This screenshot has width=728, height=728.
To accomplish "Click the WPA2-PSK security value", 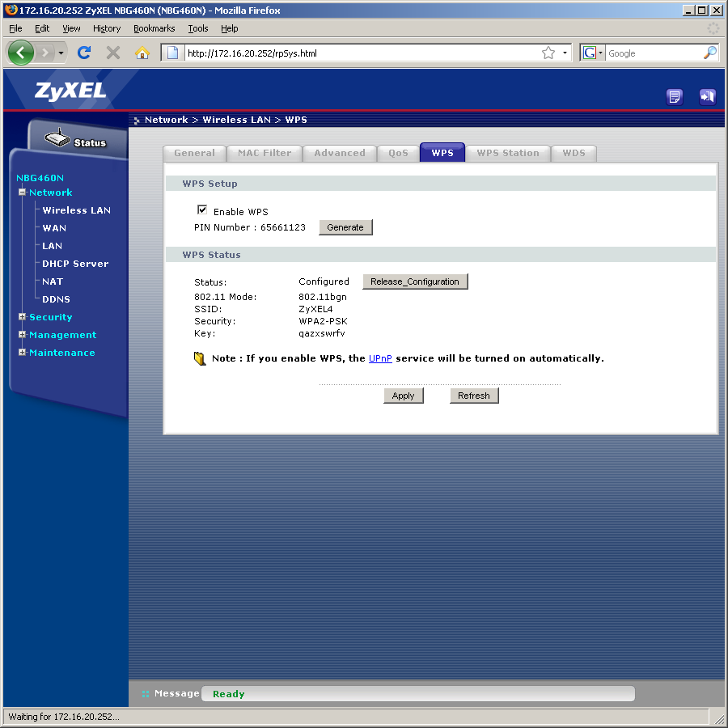I will [323, 321].
